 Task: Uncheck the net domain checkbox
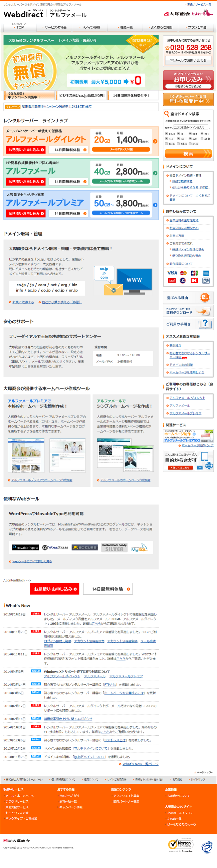click(202, 133)
